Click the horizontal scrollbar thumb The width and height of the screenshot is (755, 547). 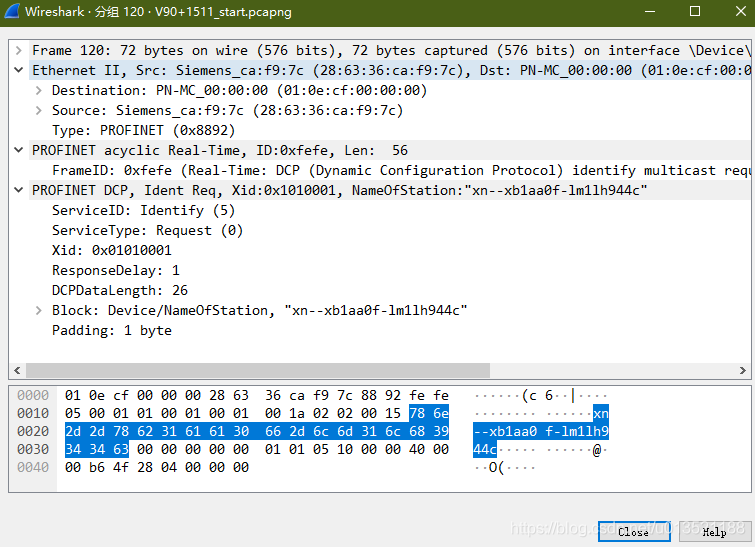[258, 370]
